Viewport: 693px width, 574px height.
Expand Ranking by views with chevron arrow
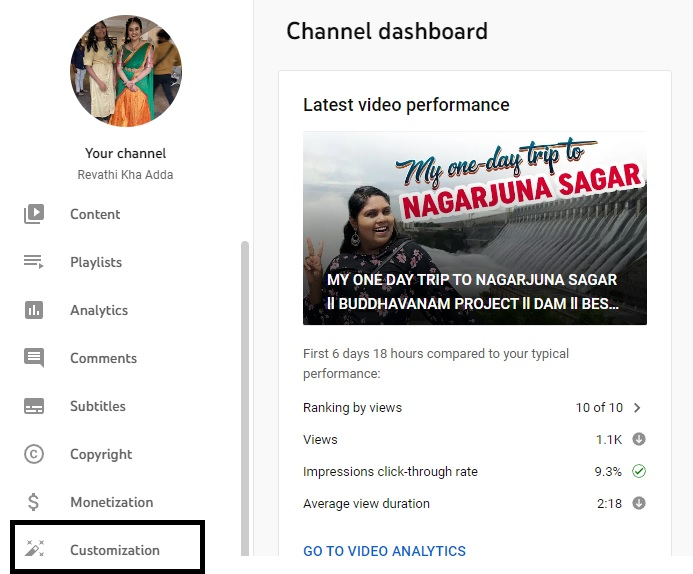click(x=637, y=407)
